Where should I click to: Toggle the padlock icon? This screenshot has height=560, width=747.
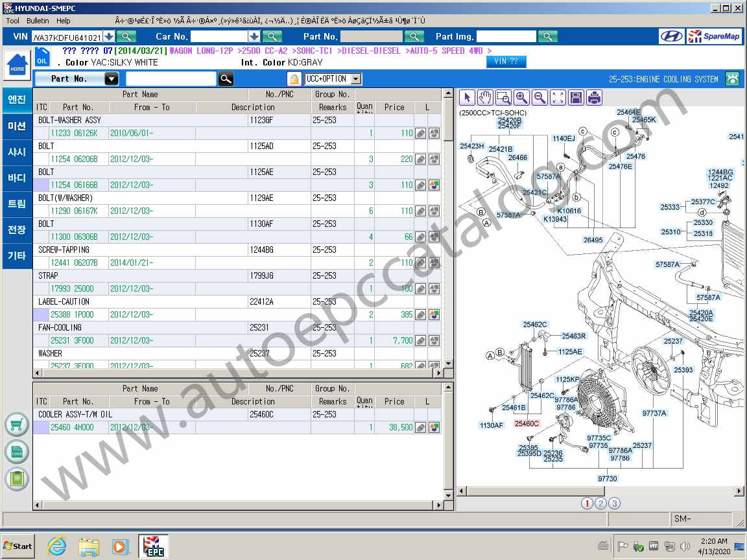(294, 78)
